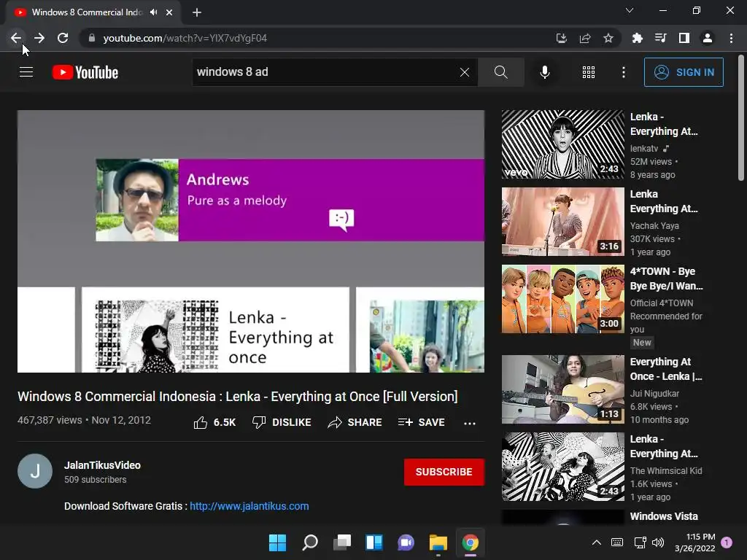This screenshot has height=560, width=747.
Task: Open more actions ellipsis below video
Action: tap(470, 423)
